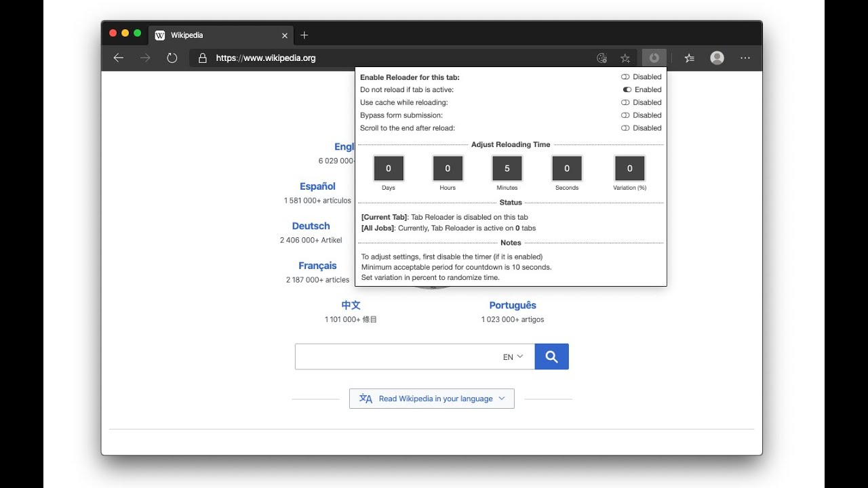
Task: Click the green maximize window button
Action: click(138, 33)
